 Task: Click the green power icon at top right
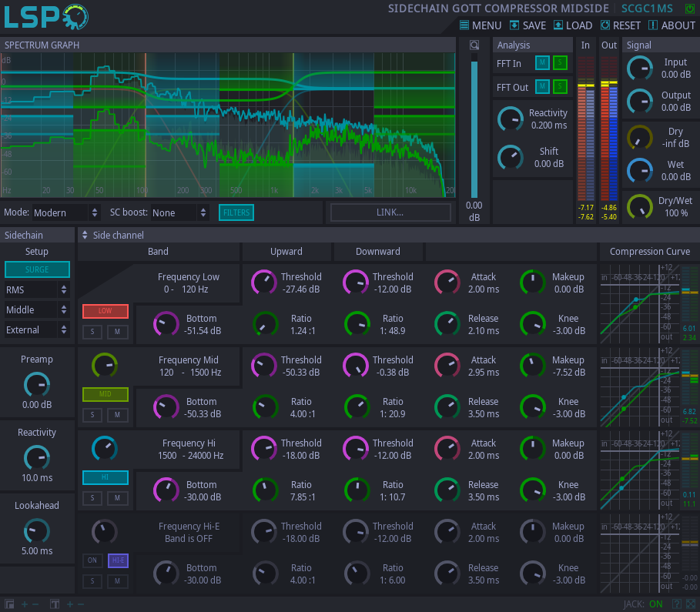click(690, 8)
